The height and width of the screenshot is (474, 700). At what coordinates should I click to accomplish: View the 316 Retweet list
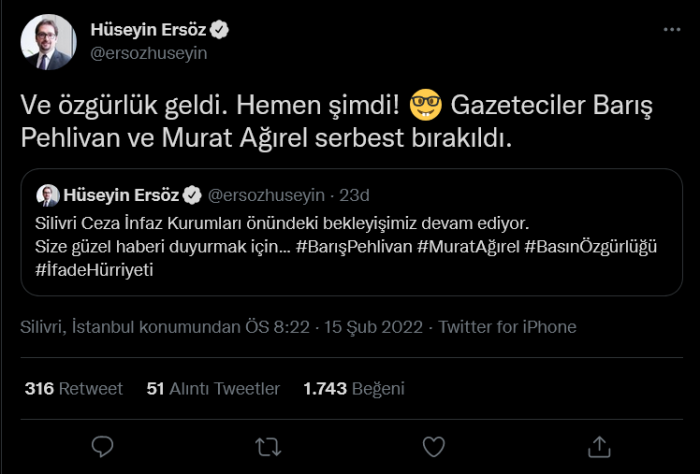coord(73,388)
